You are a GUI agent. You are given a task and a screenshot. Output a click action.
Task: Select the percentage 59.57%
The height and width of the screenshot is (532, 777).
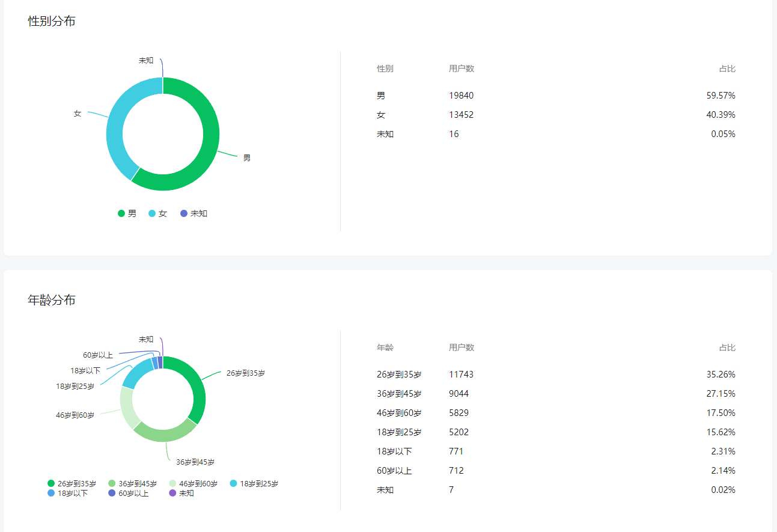pos(721,96)
